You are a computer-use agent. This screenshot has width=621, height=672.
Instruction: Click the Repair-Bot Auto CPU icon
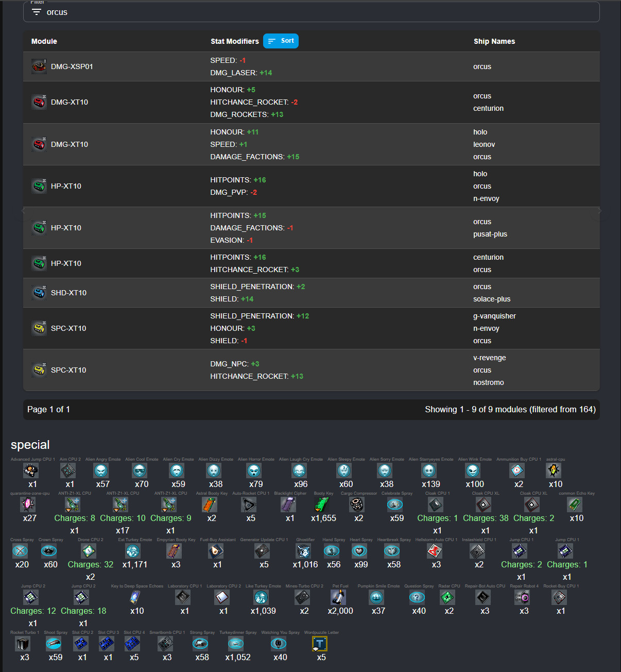(x=483, y=597)
